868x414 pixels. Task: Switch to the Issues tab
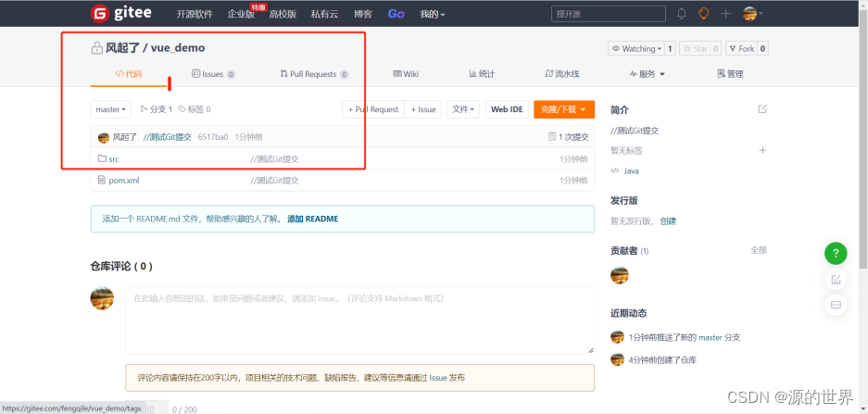[213, 73]
